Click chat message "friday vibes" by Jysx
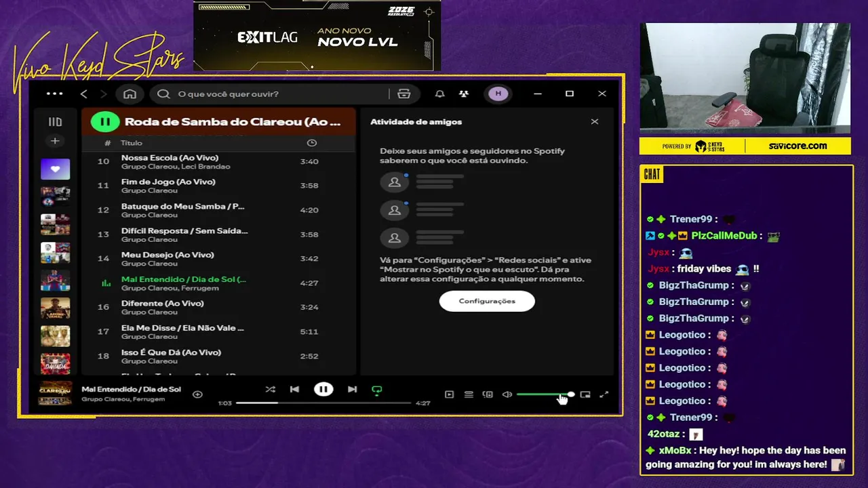 click(x=703, y=268)
